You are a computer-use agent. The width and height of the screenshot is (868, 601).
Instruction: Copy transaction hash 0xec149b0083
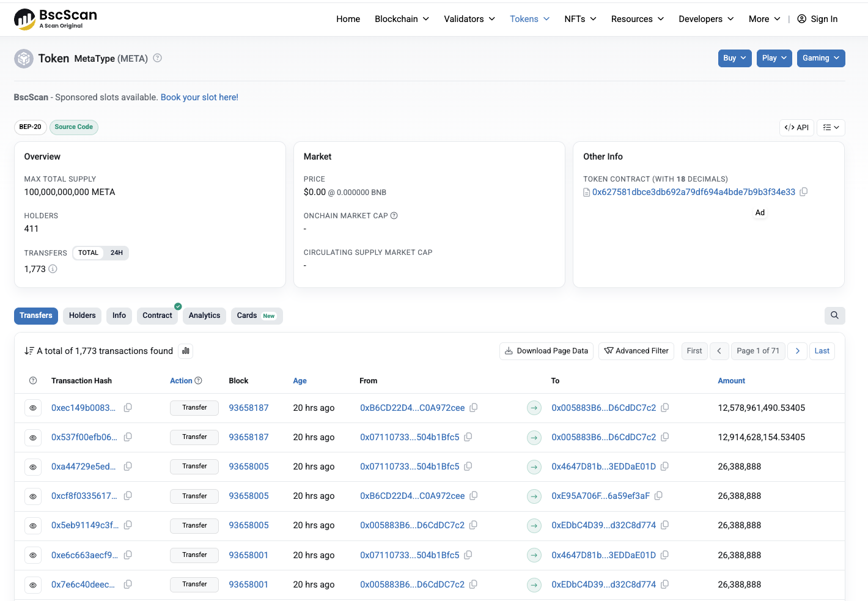[x=128, y=408]
